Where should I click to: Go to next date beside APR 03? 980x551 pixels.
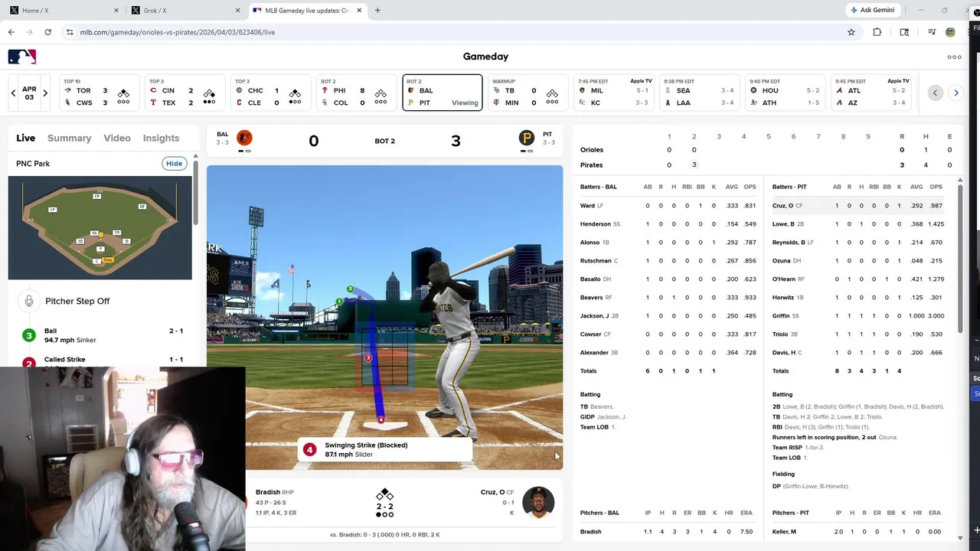point(45,93)
